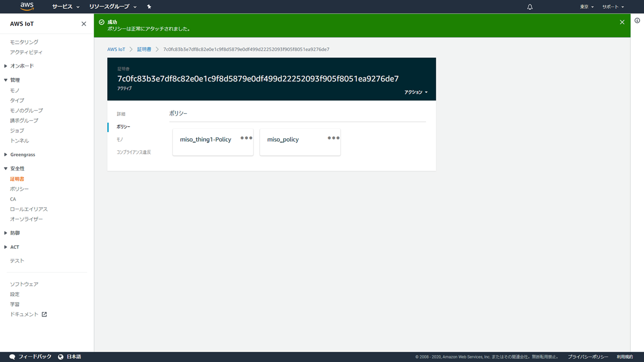Click the AWS logo in header
The width and height of the screenshot is (644, 362).
point(27,7)
